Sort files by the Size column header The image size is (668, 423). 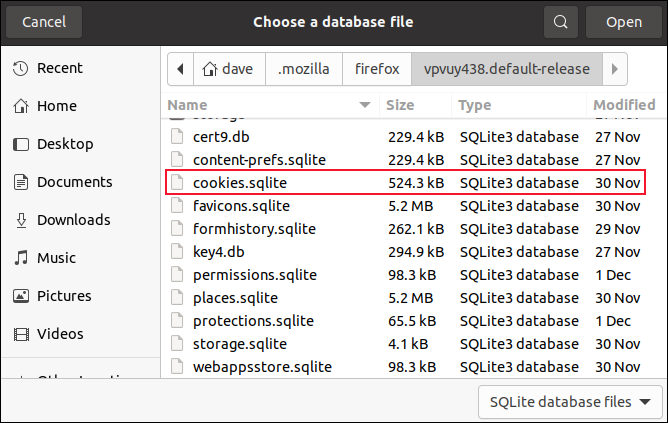[x=400, y=105]
